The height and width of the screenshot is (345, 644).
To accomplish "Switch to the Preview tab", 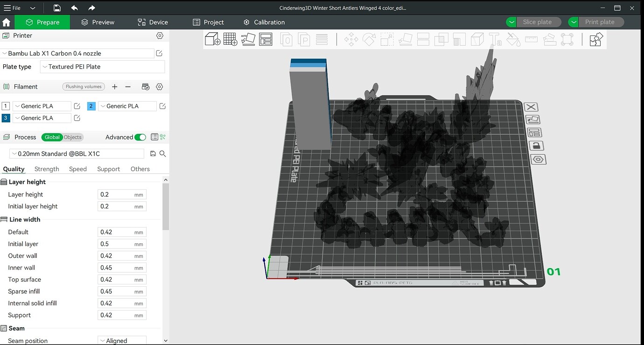I will (98, 22).
